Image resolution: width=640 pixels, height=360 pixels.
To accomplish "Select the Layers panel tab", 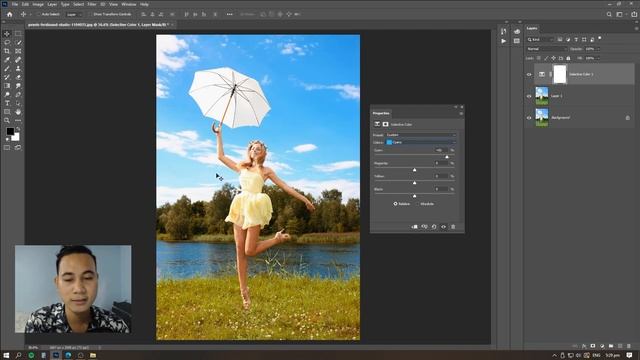I will tap(532, 29).
